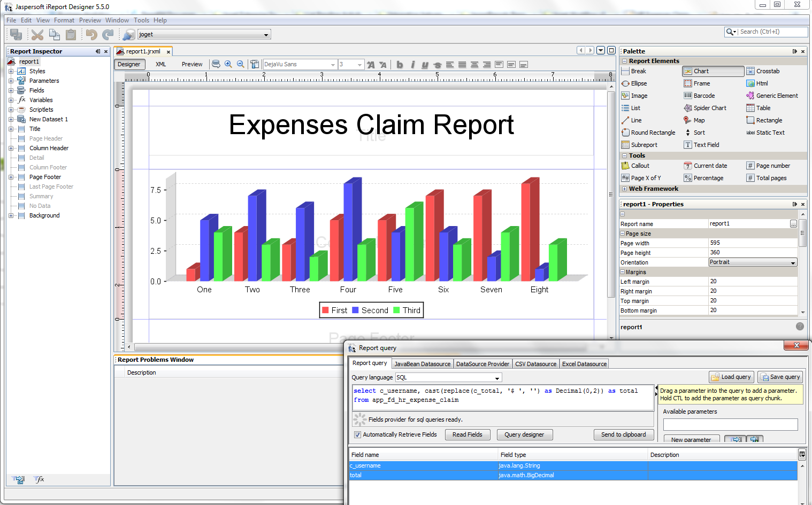
Task: Open the Format menu
Action: [64, 20]
